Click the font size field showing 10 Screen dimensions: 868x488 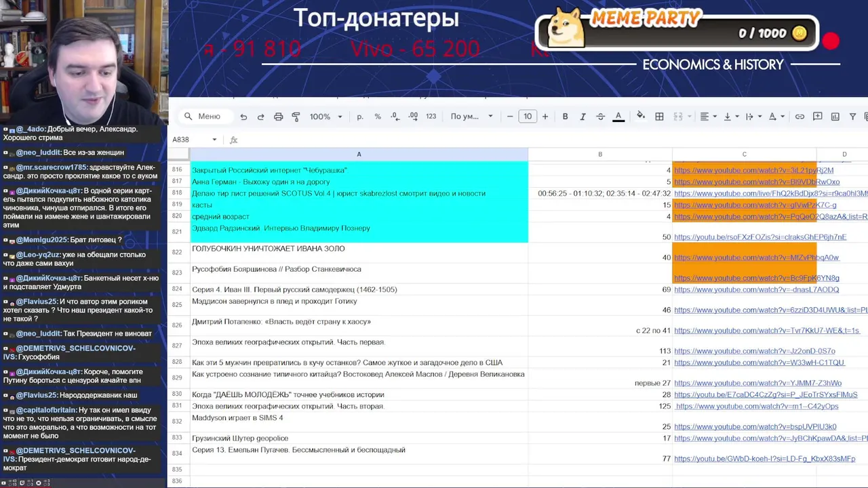pyautogui.click(x=528, y=117)
